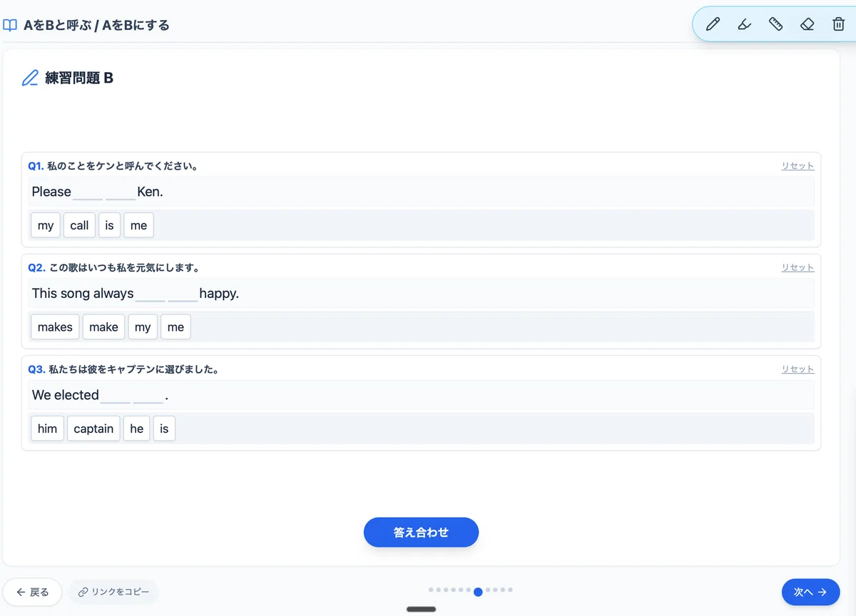Choose word chip 'him' in Q3
This screenshot has width=856, height=616.
click(47, 428)
